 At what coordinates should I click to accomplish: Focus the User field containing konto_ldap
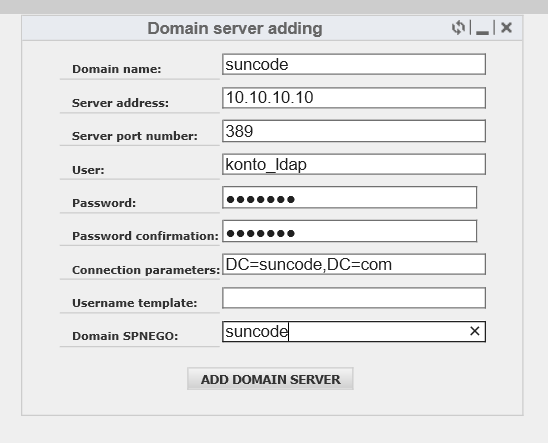354,164
